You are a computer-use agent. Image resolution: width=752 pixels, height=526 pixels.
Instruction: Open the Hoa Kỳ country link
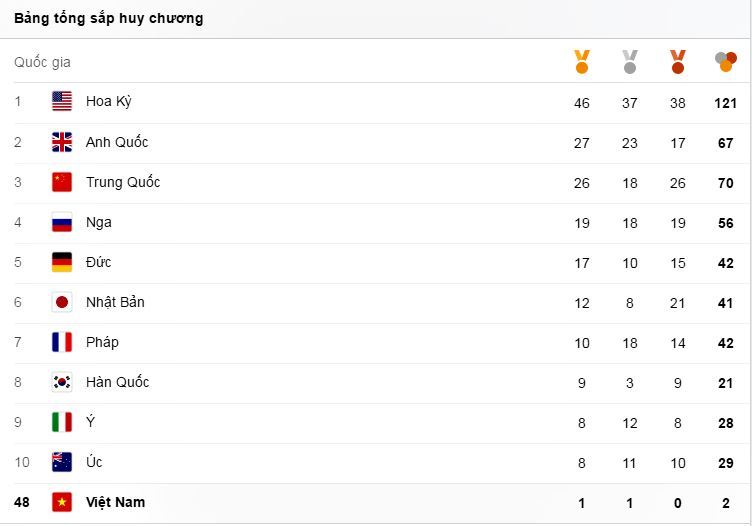(108, 102)
